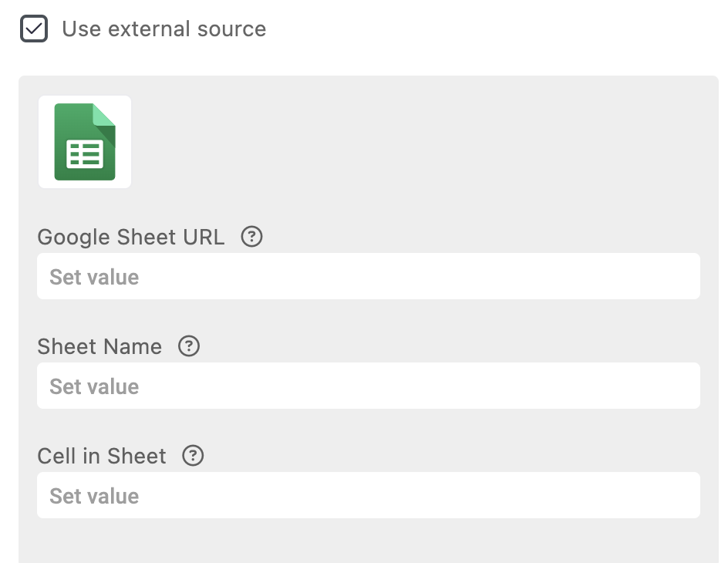Click the "Cell in Sheet" label
728x563 pixels.
pyautogui.click(x=102, y=456)
